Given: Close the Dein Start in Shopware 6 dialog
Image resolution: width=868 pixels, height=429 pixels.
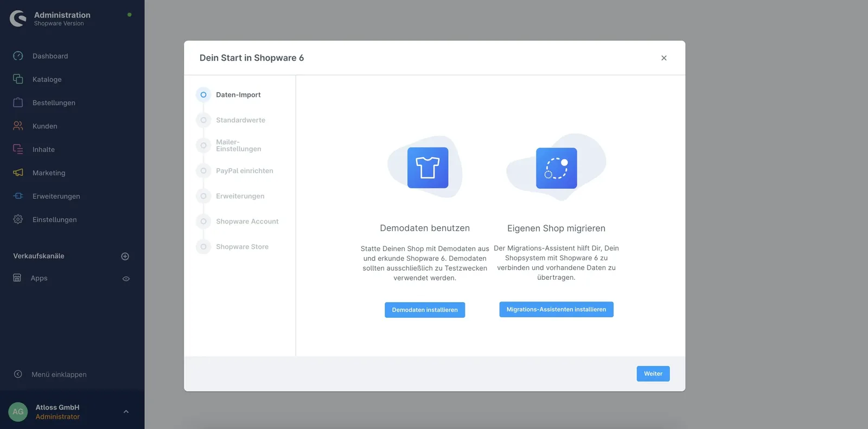Looking at the screenshot, I should (x=663, y=58).
